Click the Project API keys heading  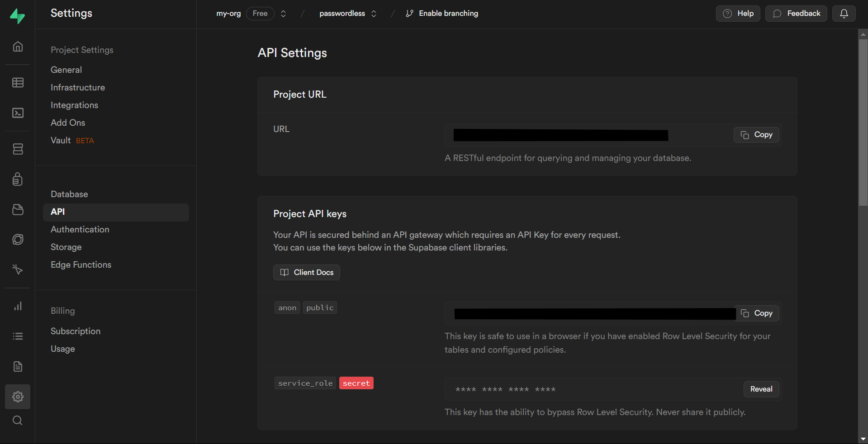310,214
